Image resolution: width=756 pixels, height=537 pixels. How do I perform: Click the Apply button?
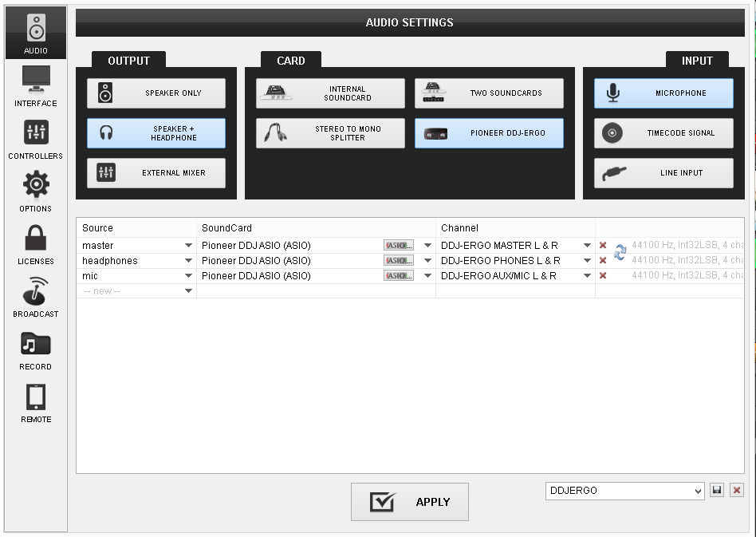click(410, 502)
